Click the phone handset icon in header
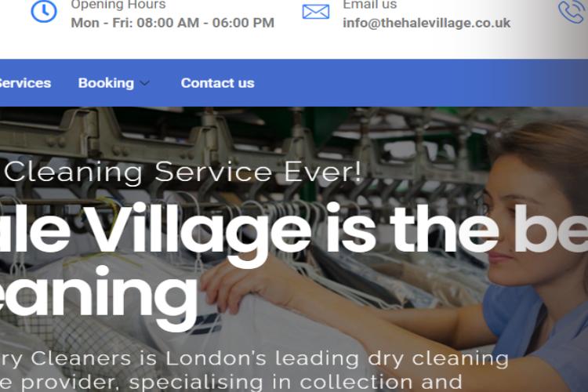This screenshot has width=588, height=392. point(572,11)
